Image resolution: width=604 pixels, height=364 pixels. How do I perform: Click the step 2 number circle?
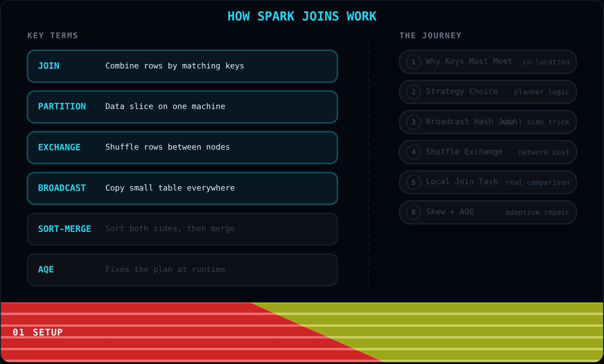click(x=413, y=92)
